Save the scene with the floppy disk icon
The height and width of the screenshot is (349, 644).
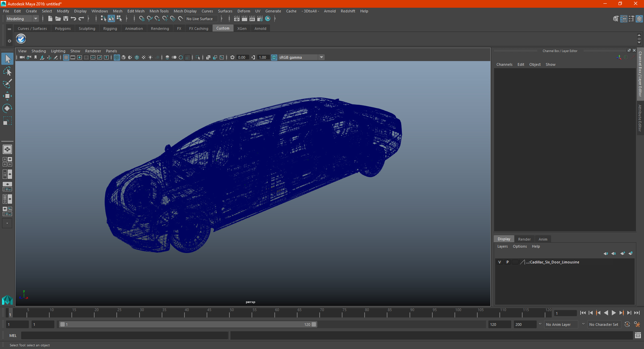66,19
